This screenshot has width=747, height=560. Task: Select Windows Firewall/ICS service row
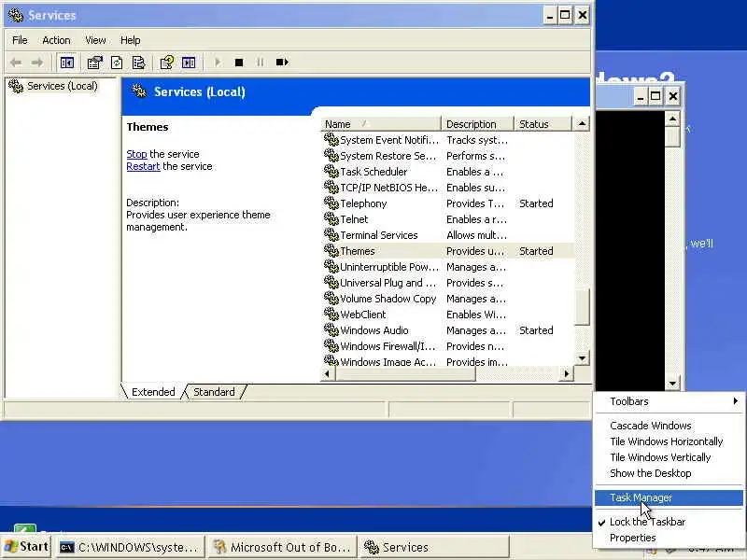(x=448, y=346)
